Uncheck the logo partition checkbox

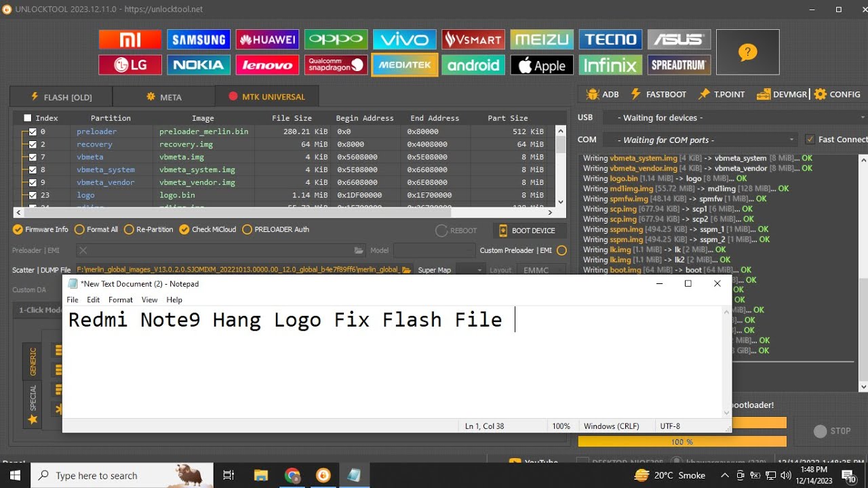click(32, 195)
